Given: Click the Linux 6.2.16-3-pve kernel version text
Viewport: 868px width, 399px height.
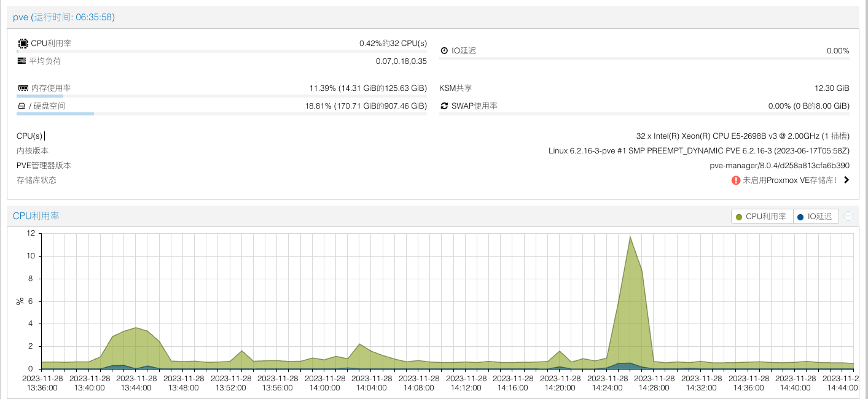Looking at the screenshot, I should pyautogui.click(x=699, y=151).
